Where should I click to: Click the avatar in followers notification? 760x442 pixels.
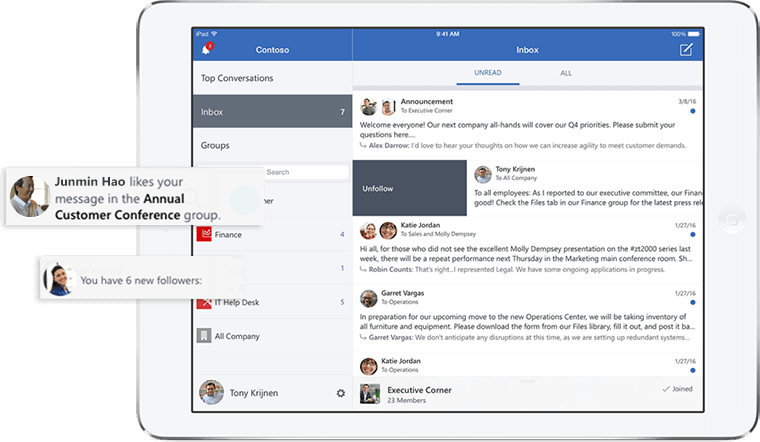point(58,280)
